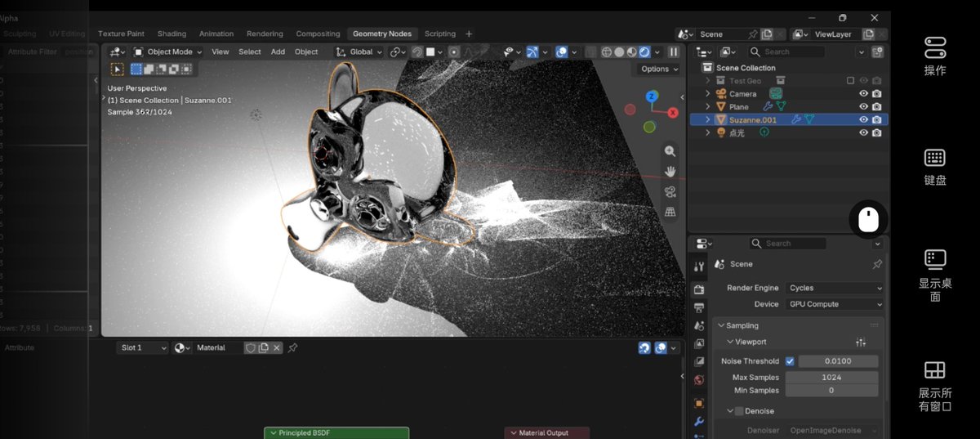The image size is (980, 439).
Task: Click 展示所有窗口 show all windows button
Action: pyautogui.click(x=935, y=386)
